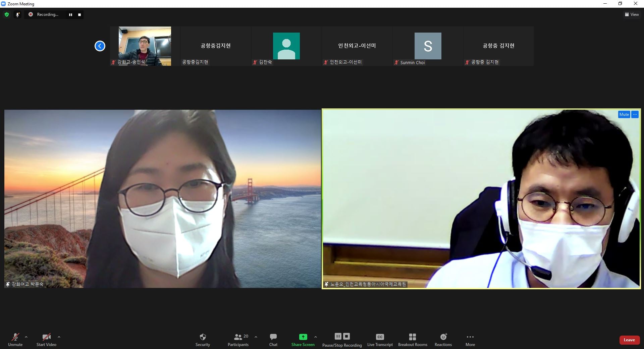Expand audio options arrow beside Unmute
This screenshot has width=644, height=349.
click(26, 337)
